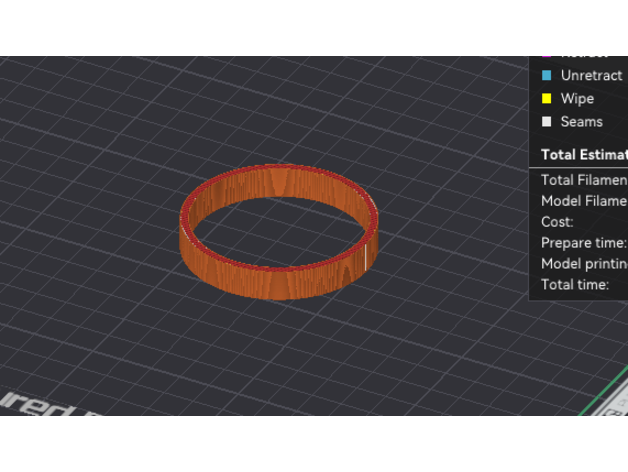Click the Prepare time entry
The image size is (628, 472).
click(x=583, y=243)
